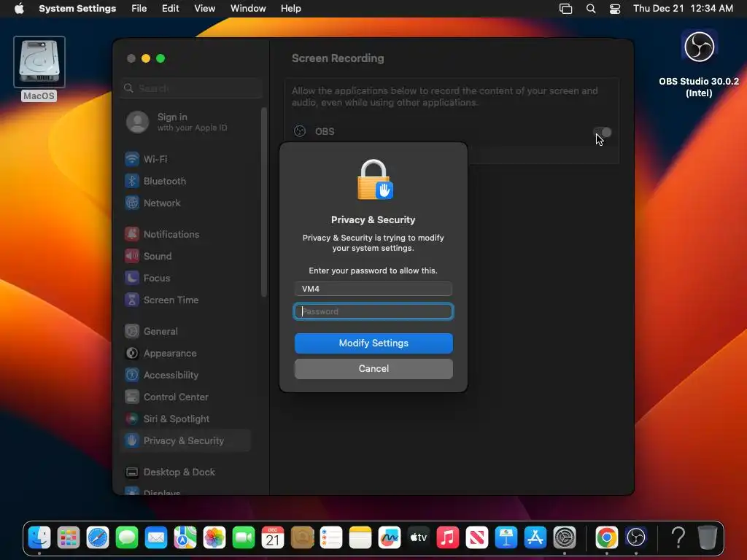The height and width of the screenshot is (560, 747).
Task: Open Google Chrome from the Dock
Action: click(x=606, y=537)
